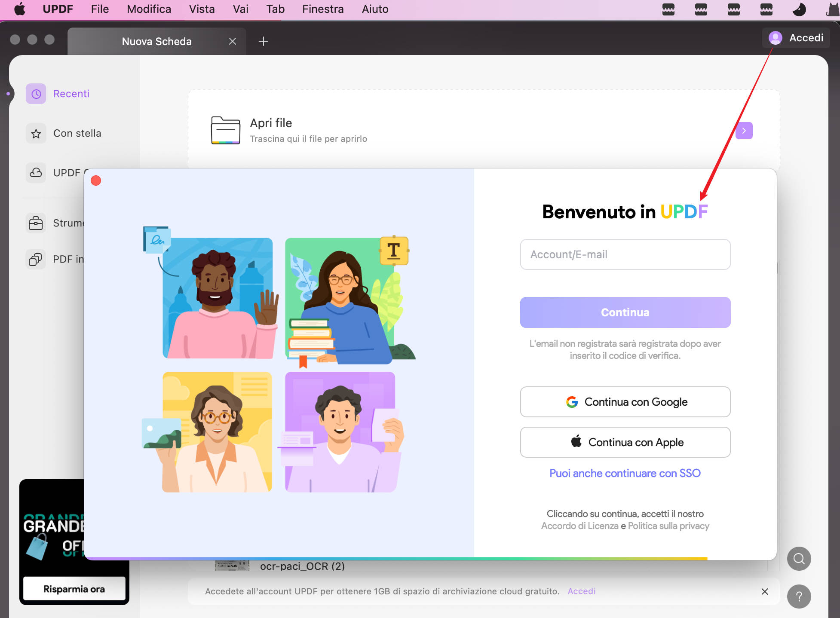The width and height of the screenshot is (840, 618).
Task: Open the Modifica menu
Action: 149,9
